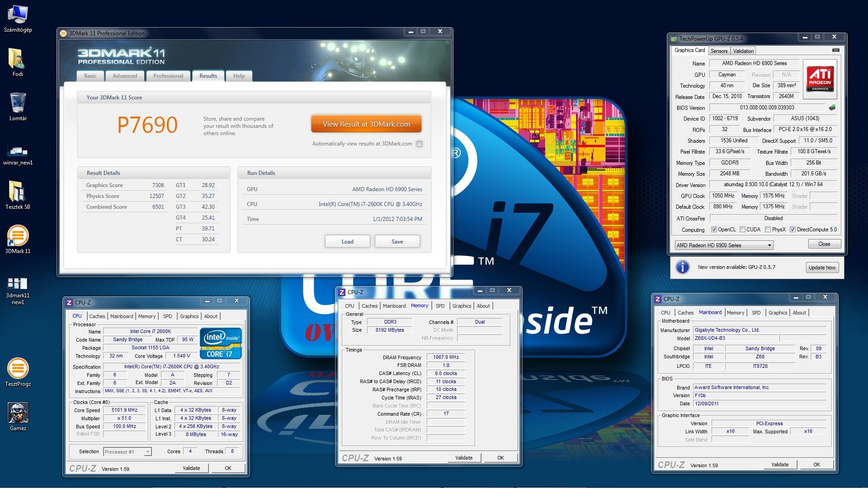The width and height of the screenshot is (868, 488).
Task: Click the Combined Score 6501 value
Action: pos(158,207)
